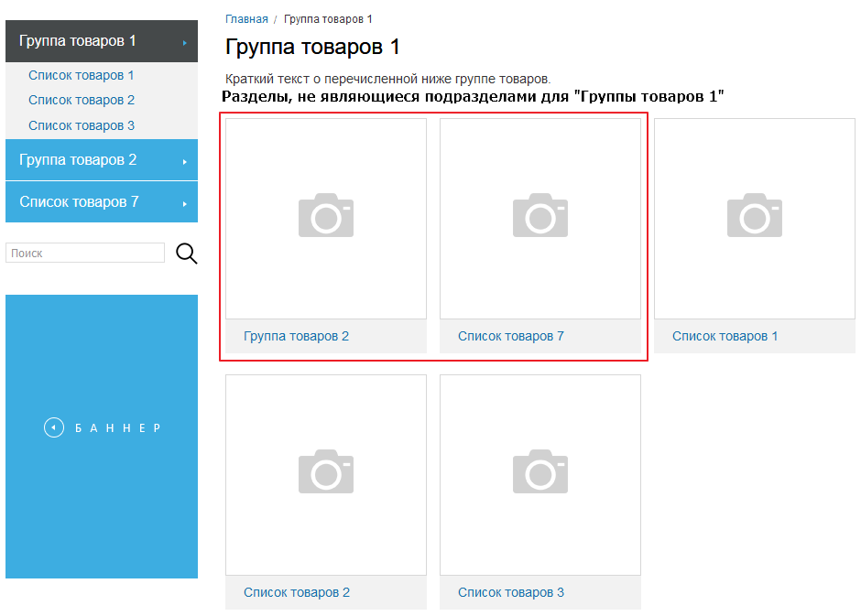Open the Список товаров 7 tile caption link
Image resolution: width=861 pixels, height=616 pixels.
[x=510, y=336]
